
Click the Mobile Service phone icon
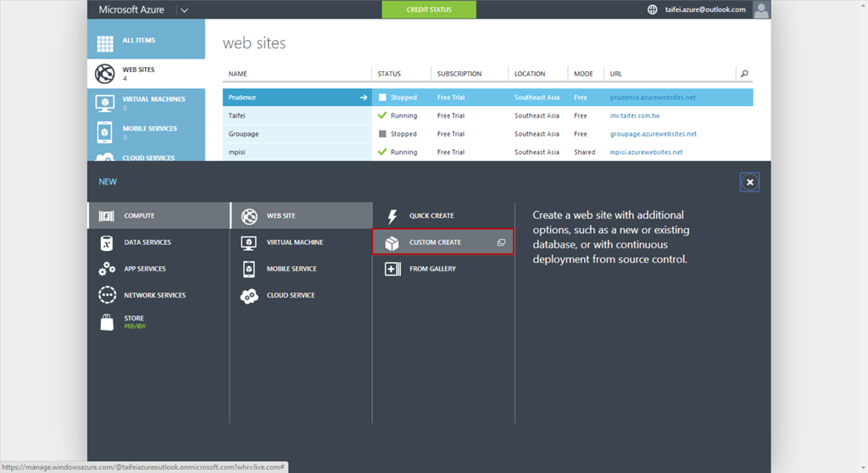click(x=248, y=270)
